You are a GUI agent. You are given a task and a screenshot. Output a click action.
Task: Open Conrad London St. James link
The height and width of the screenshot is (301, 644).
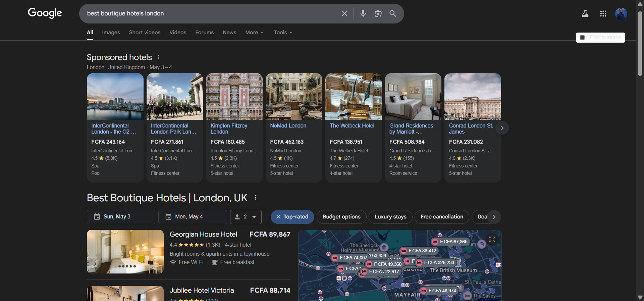click(x=471, y=129)
